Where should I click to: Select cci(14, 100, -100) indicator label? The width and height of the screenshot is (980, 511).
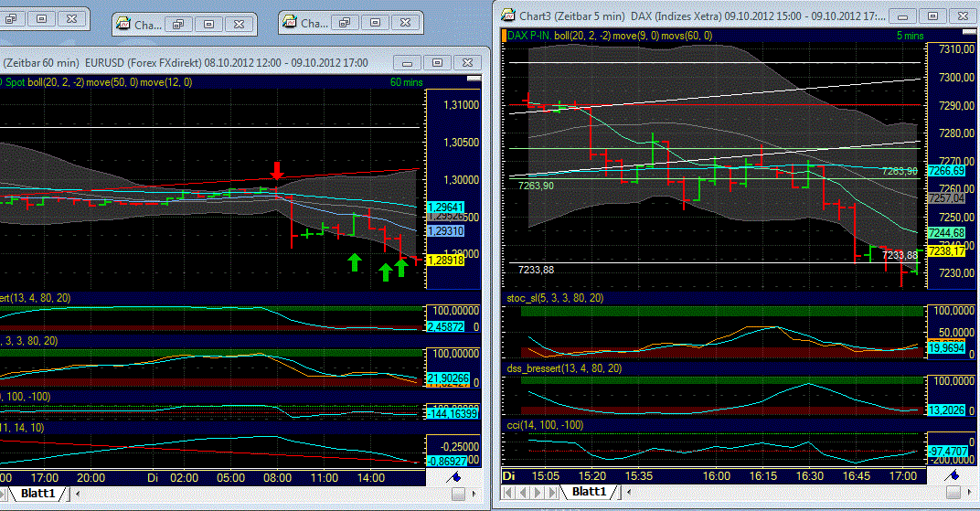tap(545, 425)
